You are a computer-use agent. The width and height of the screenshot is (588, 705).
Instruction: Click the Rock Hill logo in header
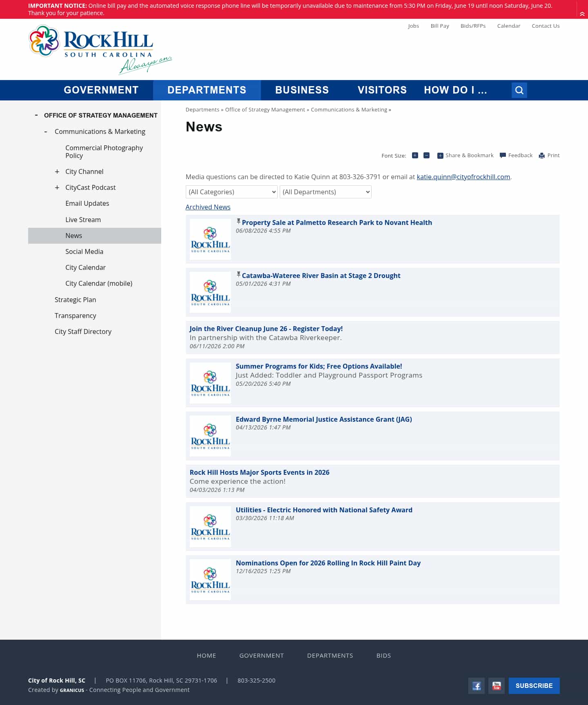pos(100,49)
